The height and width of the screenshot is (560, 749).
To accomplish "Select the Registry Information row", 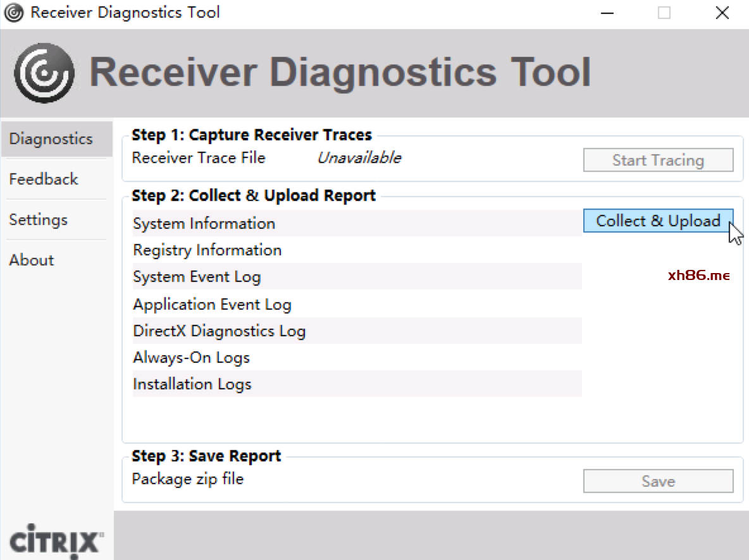I will (x=357, y=250).
